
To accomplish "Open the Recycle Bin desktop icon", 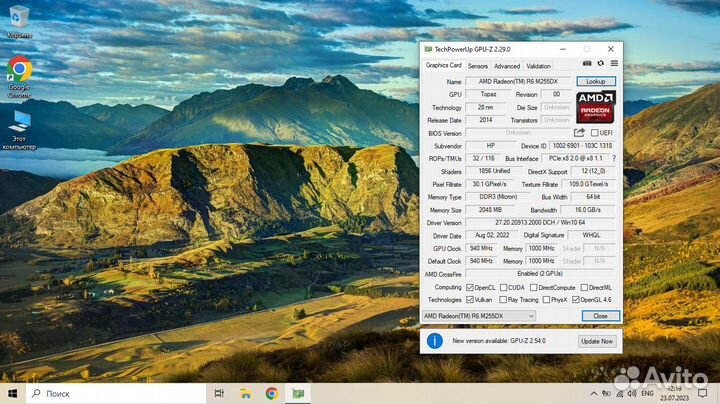I will point(19,22).
